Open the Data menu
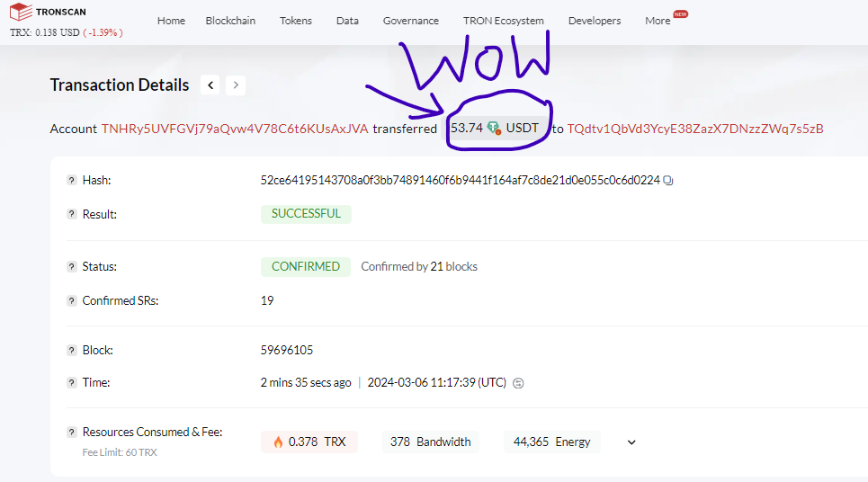The width and height of the screenshot is (868, 482). 347,21
